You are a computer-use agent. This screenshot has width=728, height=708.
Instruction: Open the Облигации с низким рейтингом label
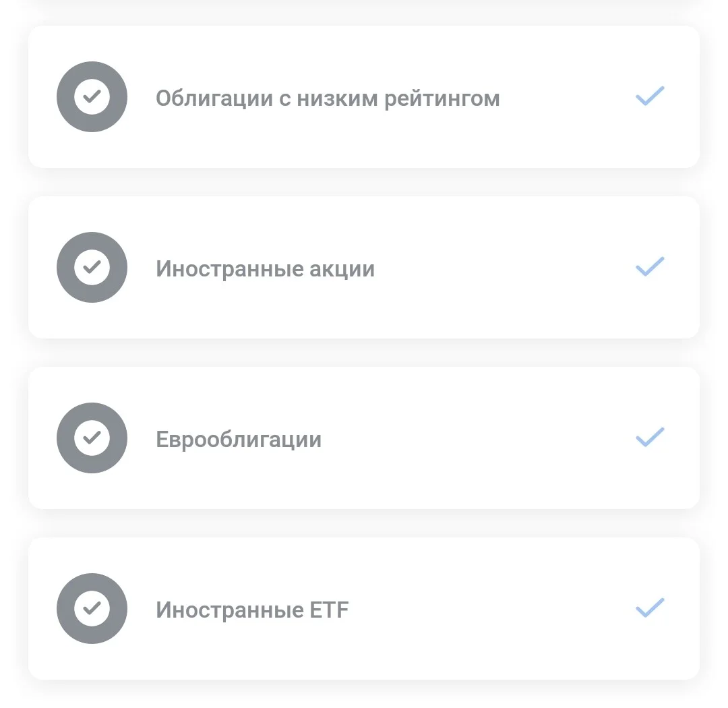coord(328,98)
